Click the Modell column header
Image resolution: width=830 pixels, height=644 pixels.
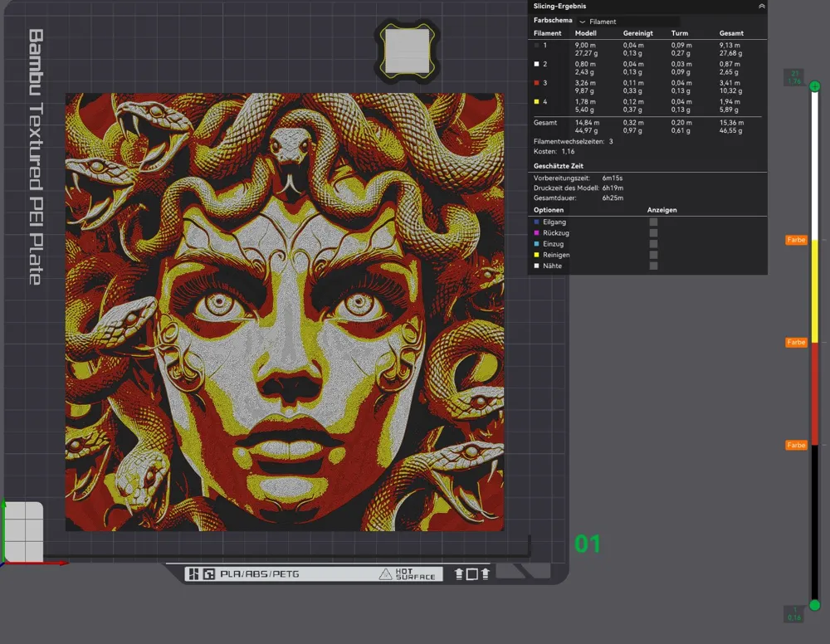585,33
